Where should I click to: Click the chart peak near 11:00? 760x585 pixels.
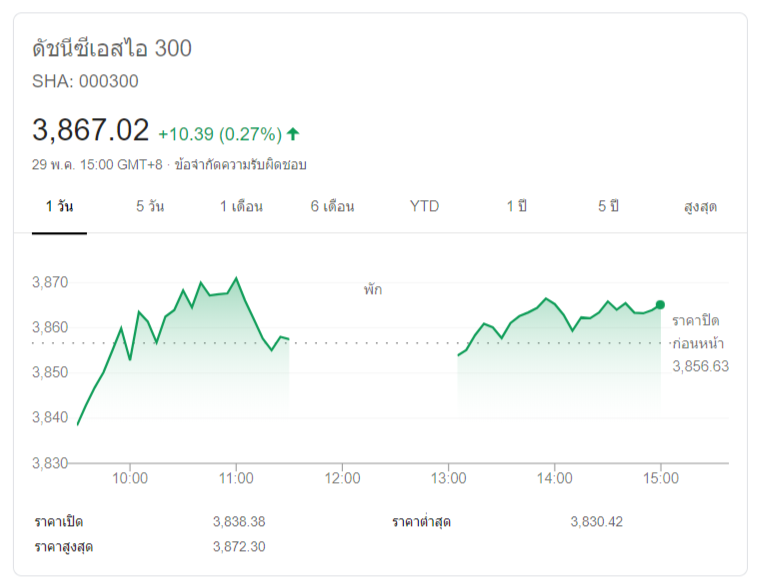coord(236,278)
